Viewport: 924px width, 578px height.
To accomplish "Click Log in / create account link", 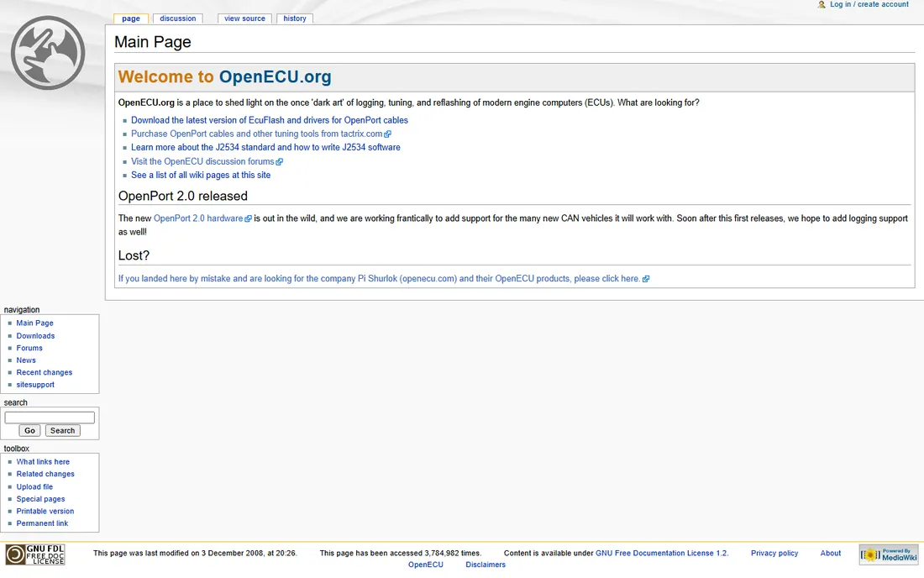I will point(869,4).
